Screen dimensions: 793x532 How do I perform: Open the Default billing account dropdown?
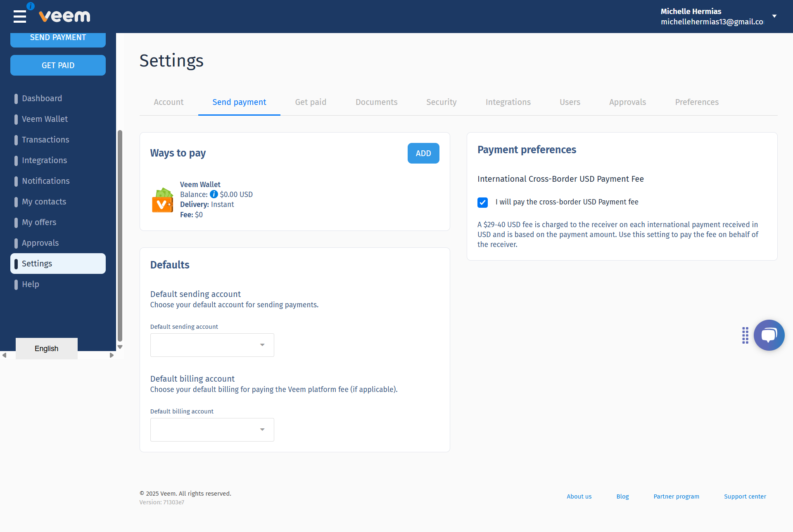click(x=212, y=430)
